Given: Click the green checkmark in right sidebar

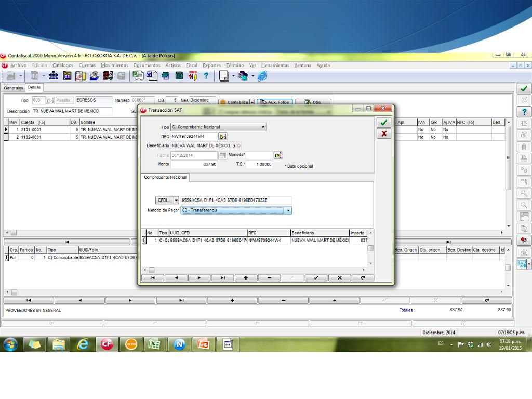Looking at the screenshot, I should click(524, 88).
